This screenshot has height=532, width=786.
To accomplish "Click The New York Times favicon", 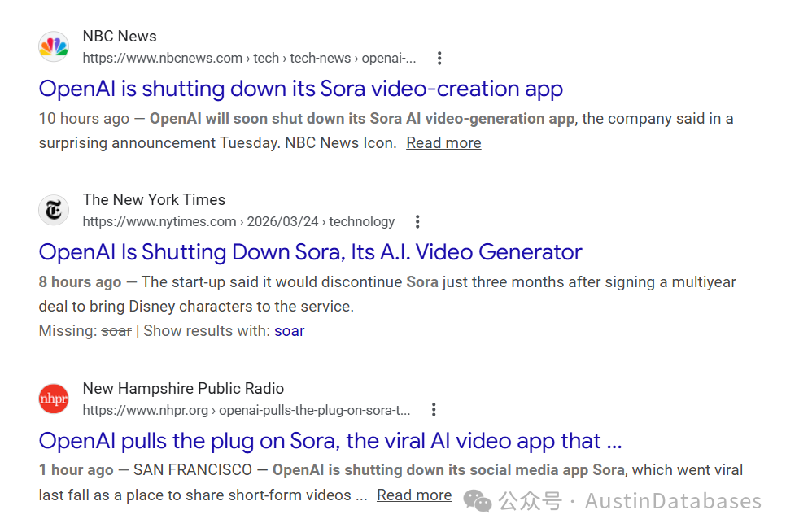I will coord(54,210).
